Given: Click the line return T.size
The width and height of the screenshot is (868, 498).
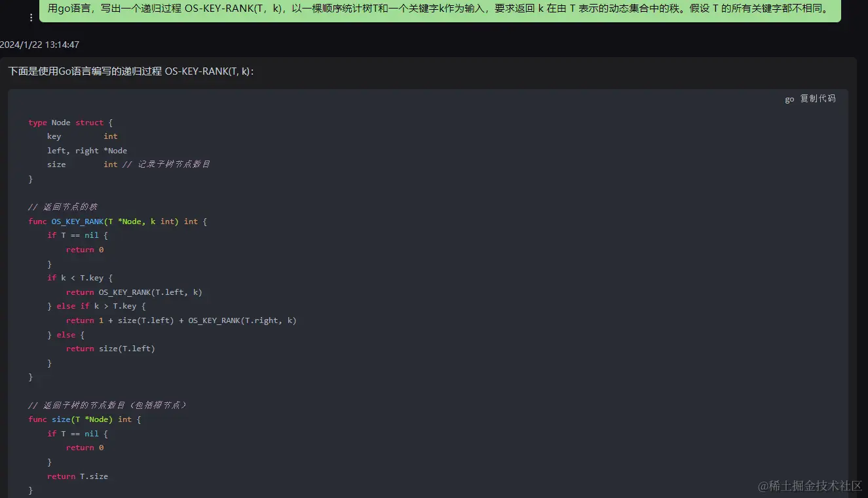Looking at the screenshot, I should coord(77,476).
